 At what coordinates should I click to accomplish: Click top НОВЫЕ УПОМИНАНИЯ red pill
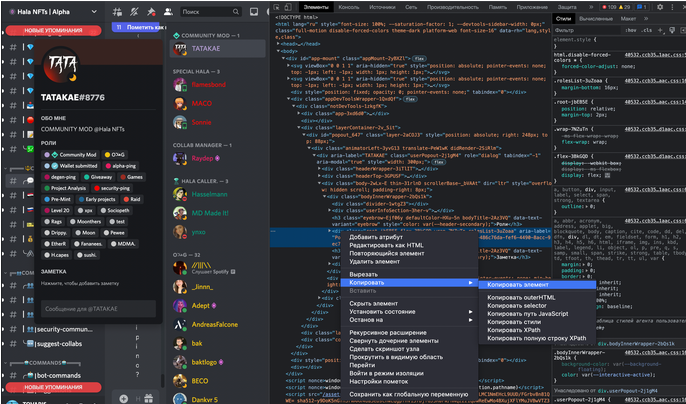tap(53, 30)
